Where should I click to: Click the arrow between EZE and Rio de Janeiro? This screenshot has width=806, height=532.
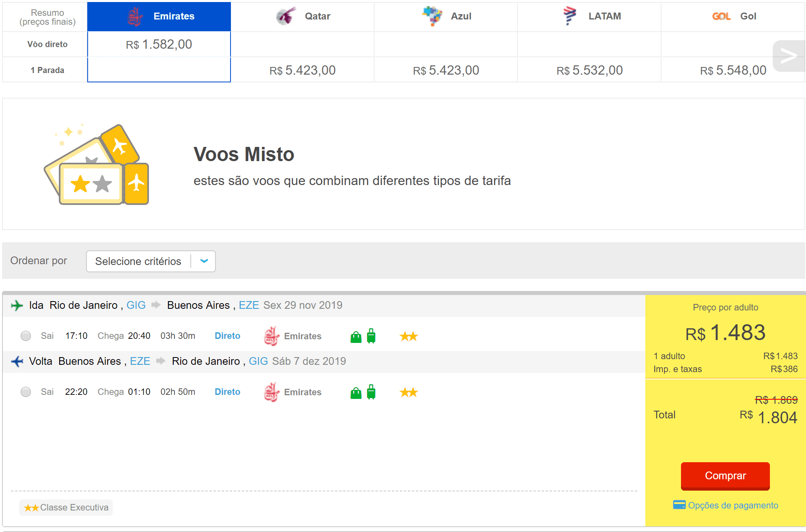(x=161, y=361)
